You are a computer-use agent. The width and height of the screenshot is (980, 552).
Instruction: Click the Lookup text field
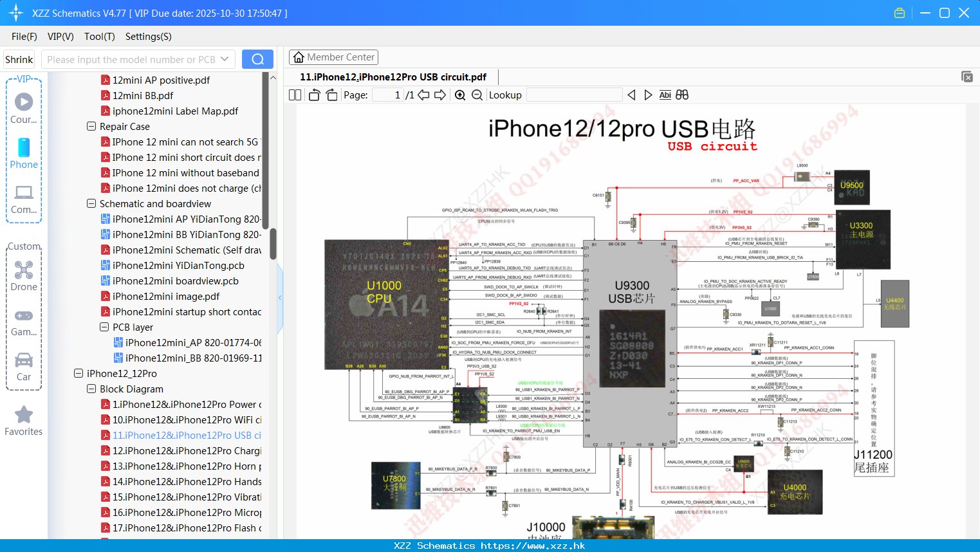tap(574, 95)
